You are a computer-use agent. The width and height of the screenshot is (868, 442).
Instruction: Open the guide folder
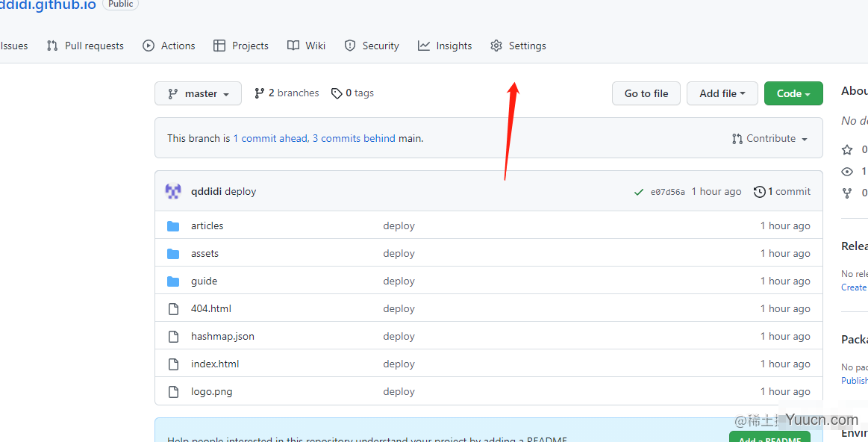204,281
